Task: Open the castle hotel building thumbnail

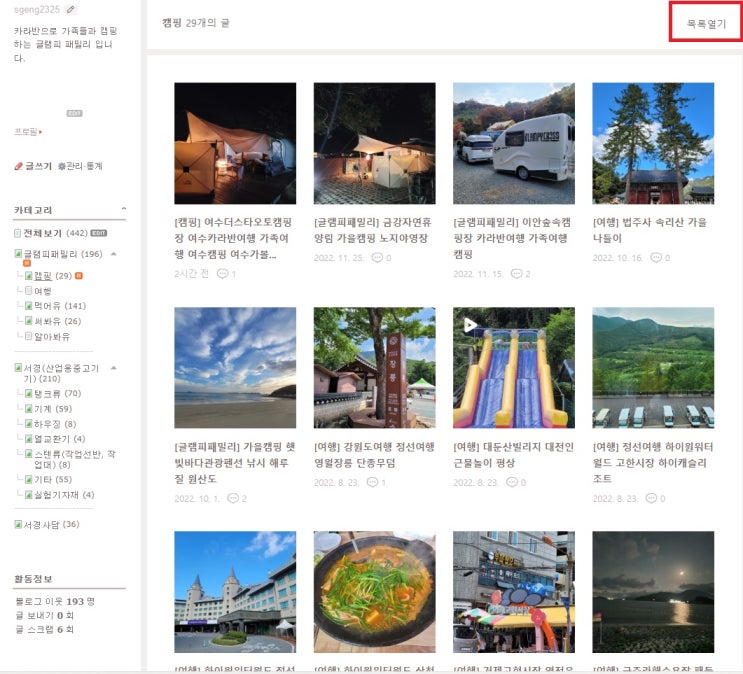Action: coord(235,592)
